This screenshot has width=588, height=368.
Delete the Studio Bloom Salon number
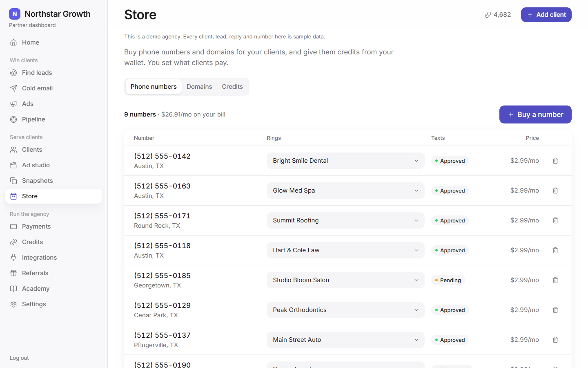coord(555,280)
